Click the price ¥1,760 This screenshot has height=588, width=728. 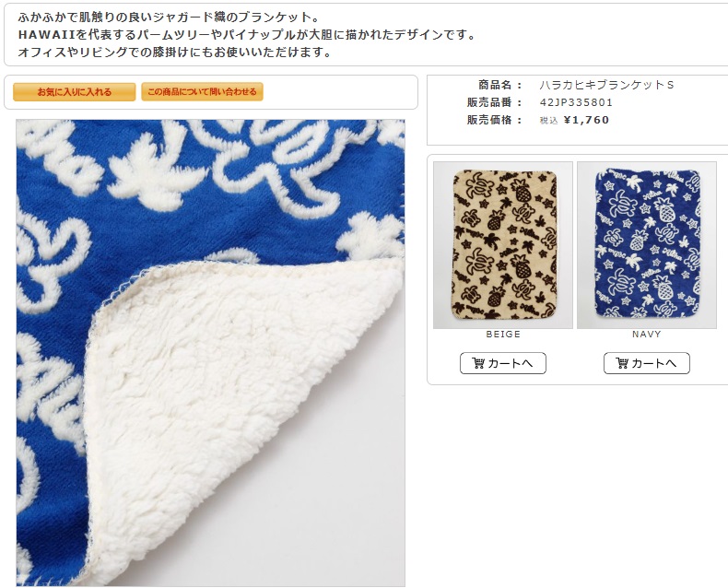click(586, 121)
